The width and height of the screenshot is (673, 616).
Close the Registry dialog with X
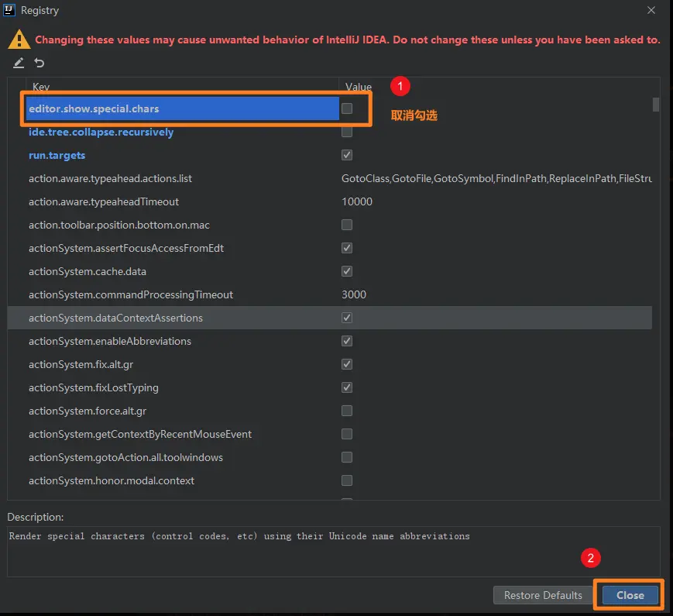click(651, 10)
